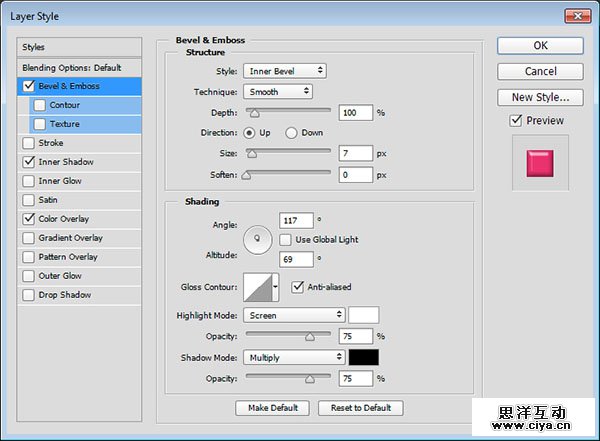Close the Layer Style dialog window

(578, 15)
